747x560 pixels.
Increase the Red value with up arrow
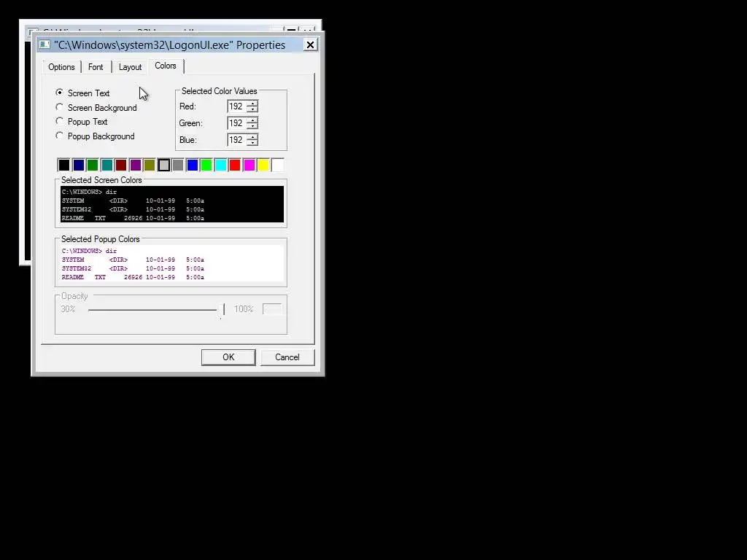[x=252, y=104]
